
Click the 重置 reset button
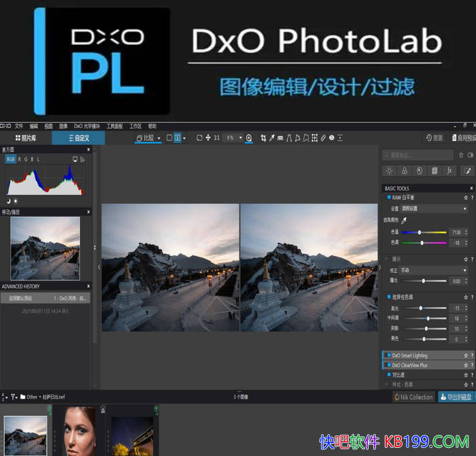pos(434,138)
